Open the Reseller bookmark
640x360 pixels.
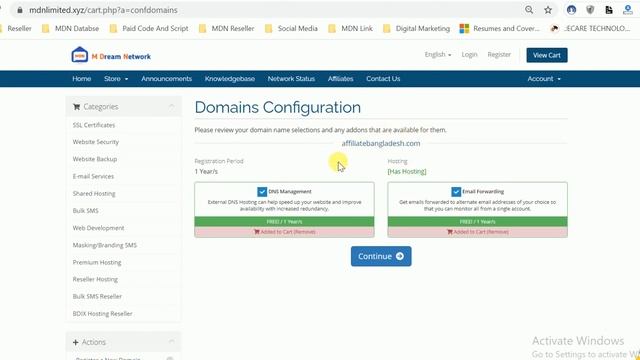tap(16, 28)
